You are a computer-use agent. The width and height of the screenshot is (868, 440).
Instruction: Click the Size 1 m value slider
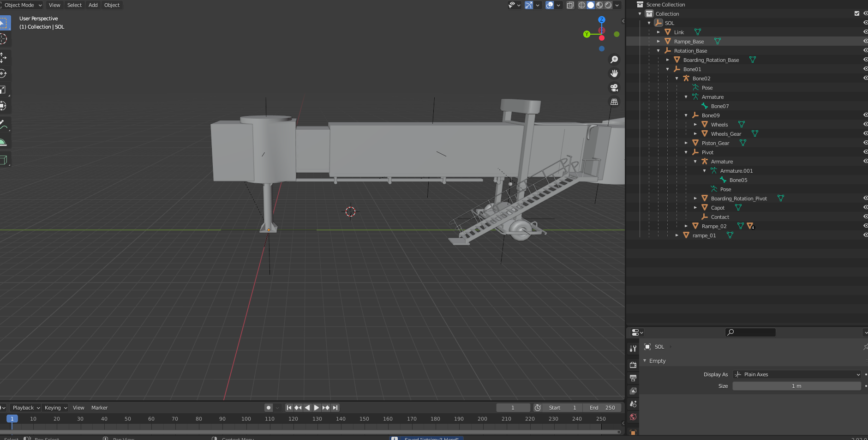(x=797, y=386)
